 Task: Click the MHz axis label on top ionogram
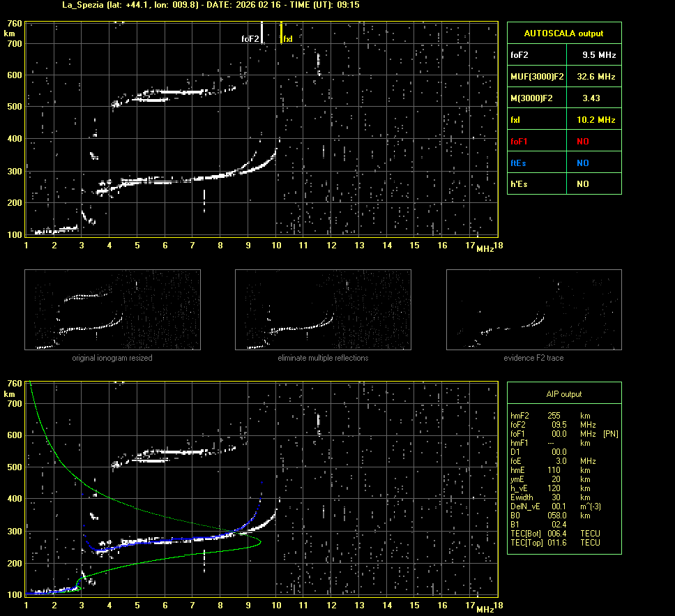coord(485,249)
